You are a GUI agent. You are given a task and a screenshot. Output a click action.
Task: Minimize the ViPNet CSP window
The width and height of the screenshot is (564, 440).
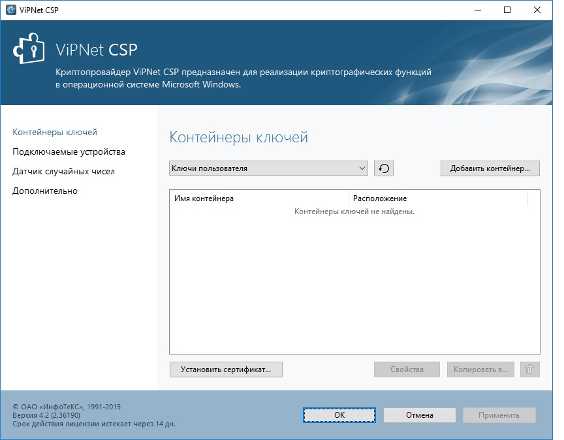[x=478, y=10]
